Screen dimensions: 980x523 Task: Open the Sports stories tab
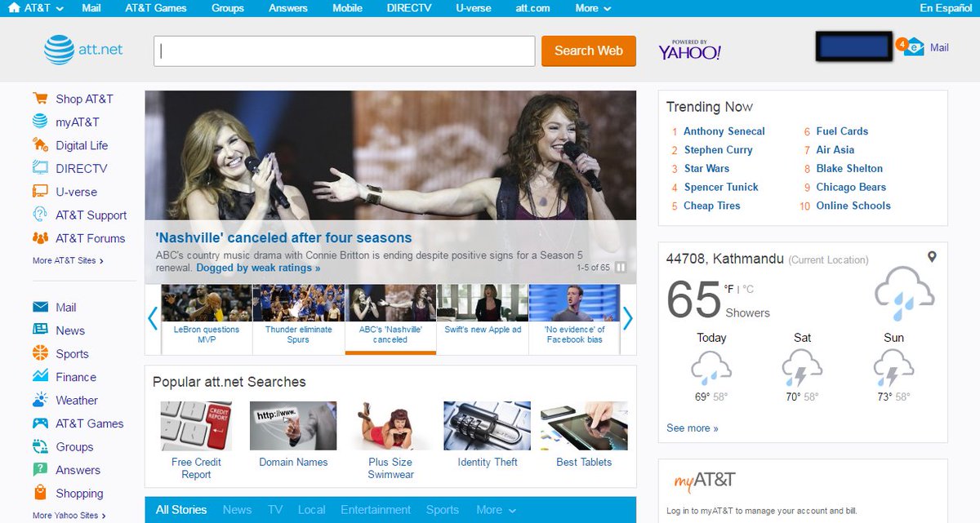[x=443, y=510]
